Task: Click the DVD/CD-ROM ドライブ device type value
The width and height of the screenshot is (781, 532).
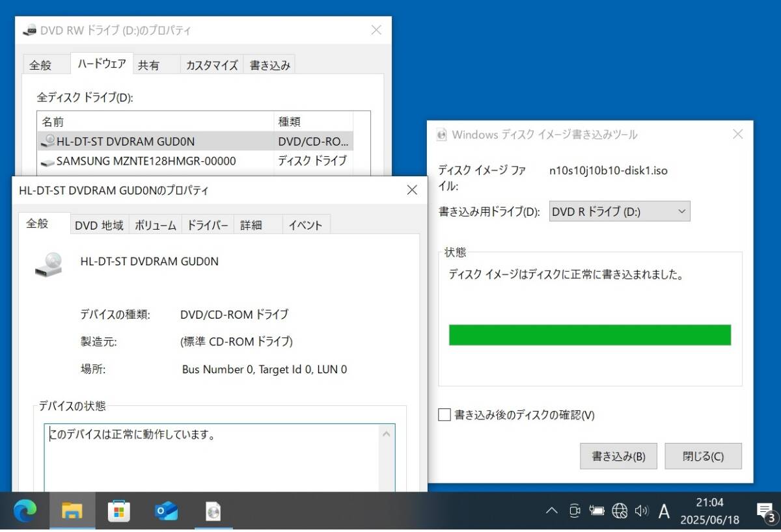Action: [x=234, y=314]
